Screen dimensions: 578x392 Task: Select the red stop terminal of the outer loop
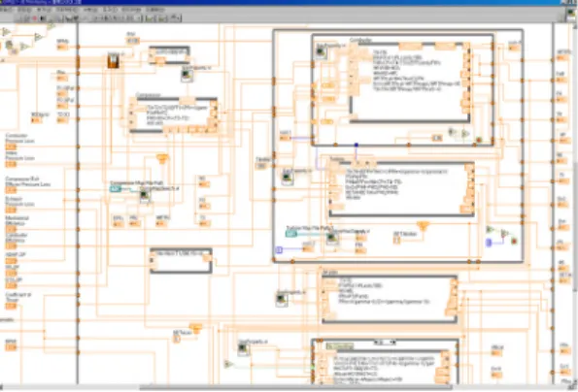(x=514, y=241)
